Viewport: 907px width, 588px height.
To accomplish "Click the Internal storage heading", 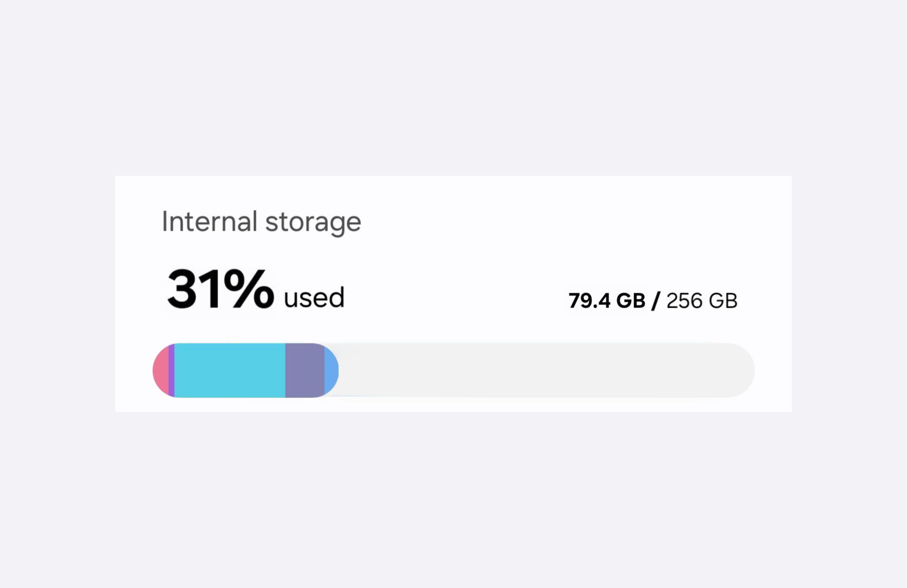I will [261, 222].
